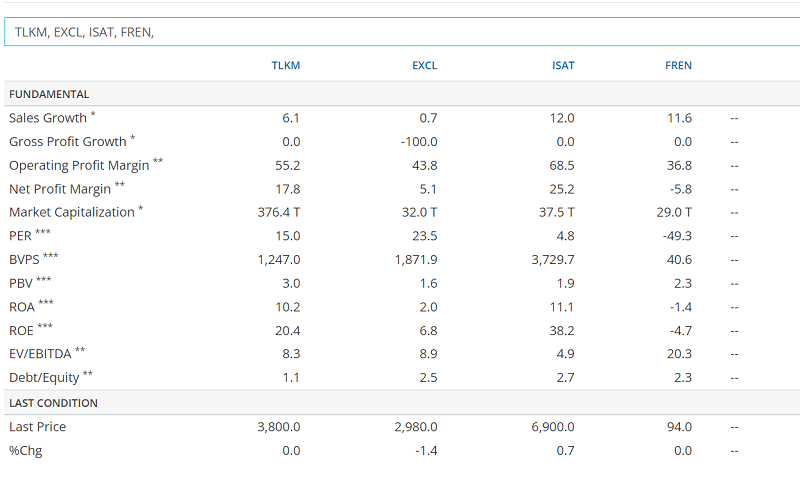Select EXCL BVPS value 1,871.9
The height and width of the screenshot is (480, 800).
click(416, 260)
